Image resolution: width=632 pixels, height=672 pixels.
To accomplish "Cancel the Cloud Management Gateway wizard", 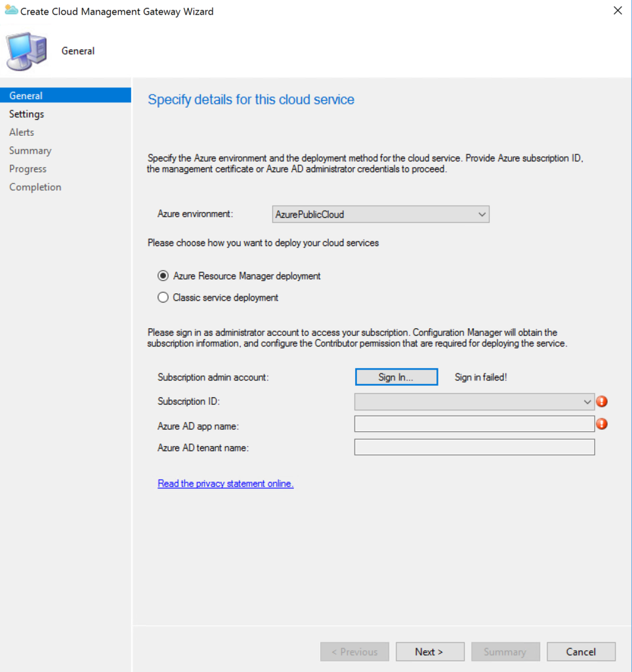I will 581,652.
